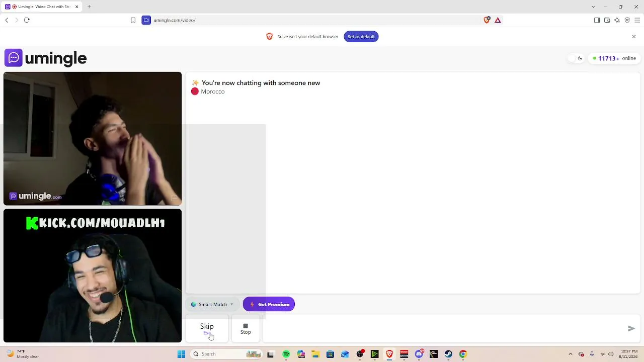The image size is (644, 362).
Task: Open Spotify from the taskbar
Action: click(286, 354)
